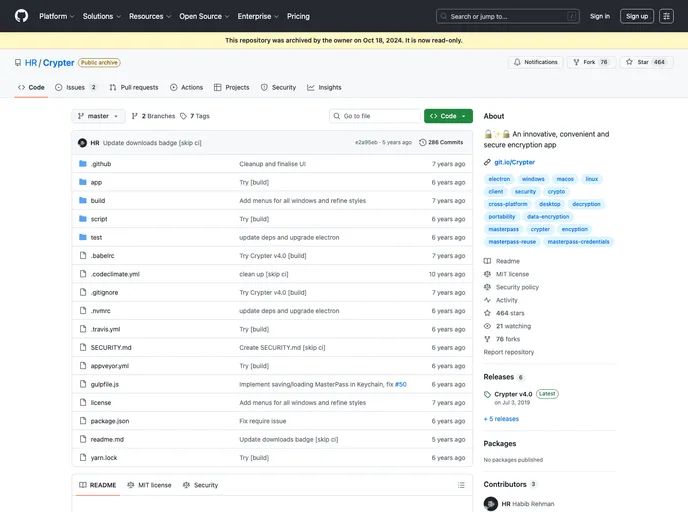Click the file icon for gulpfile.js
Image resolution: width=688 pixels, height=512 pixels.
82,384
